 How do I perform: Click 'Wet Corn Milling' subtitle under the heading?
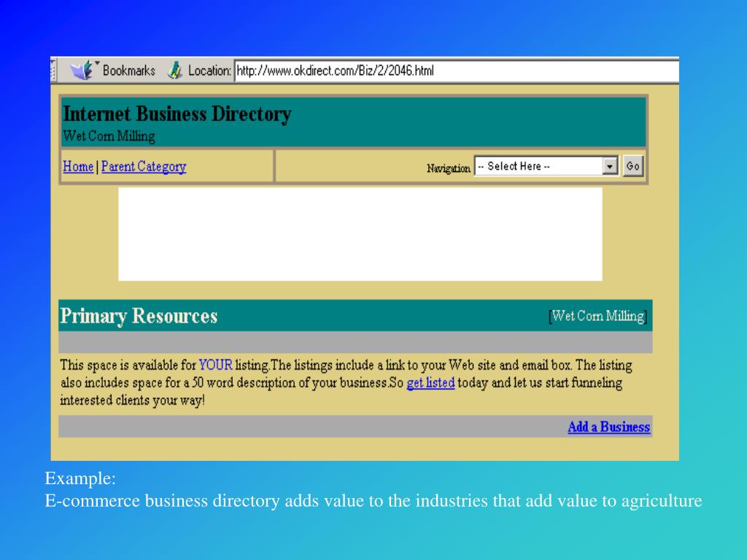[109, 136]
